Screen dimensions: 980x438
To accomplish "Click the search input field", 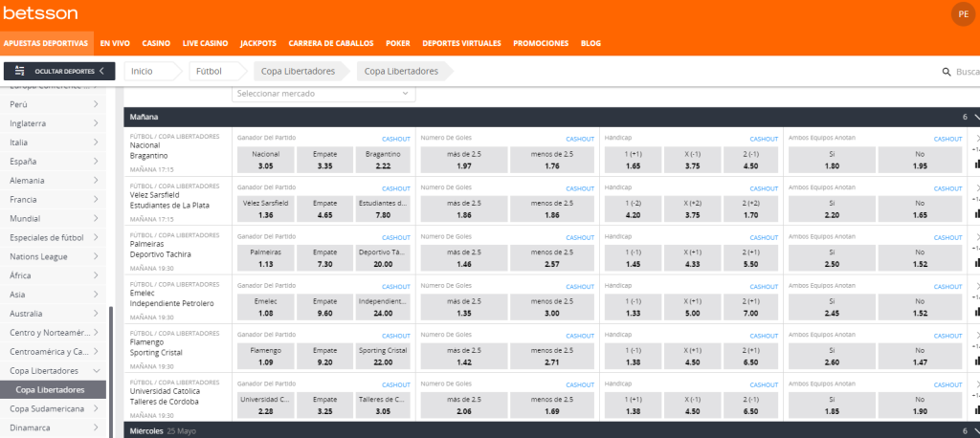I will point(968,72).
